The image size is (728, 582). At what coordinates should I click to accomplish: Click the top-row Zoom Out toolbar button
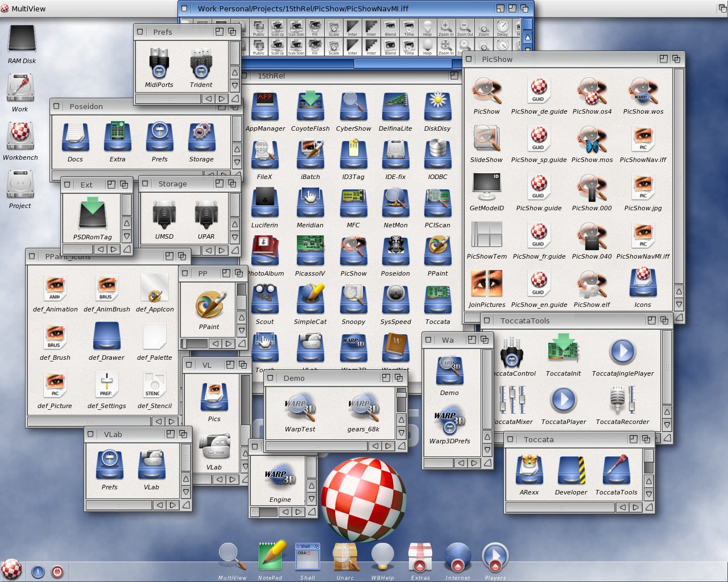(465, 27)
